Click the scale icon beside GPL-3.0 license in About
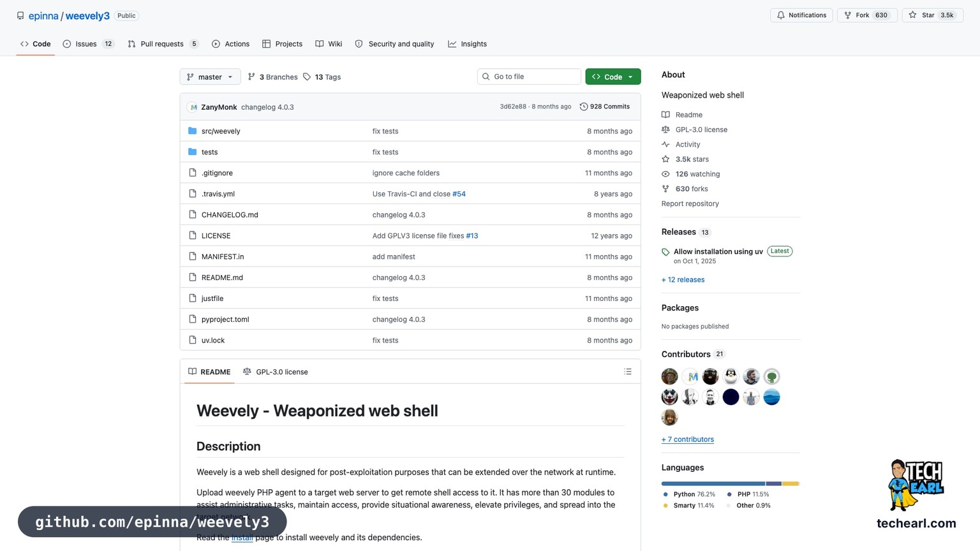The width and height of the screenshot is (980, 551). (665, 129)
